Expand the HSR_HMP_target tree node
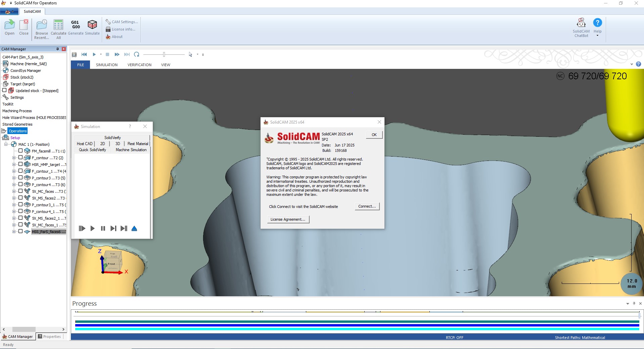 [14, 164]
